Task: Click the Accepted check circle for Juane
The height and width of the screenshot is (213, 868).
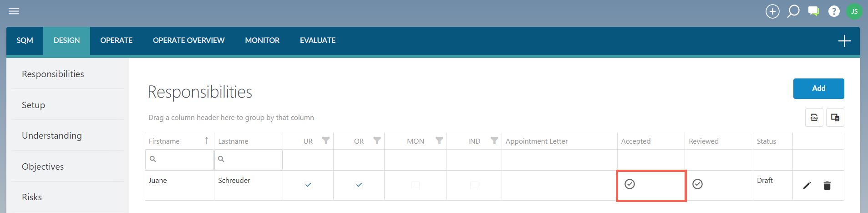Action: pos(629,184)
